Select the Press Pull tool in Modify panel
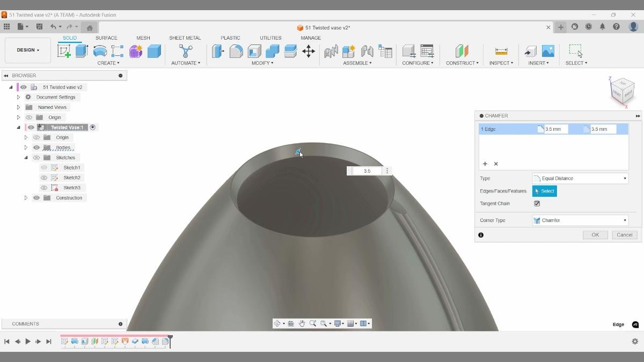Screen dimensions: 644x362 [x=218, y=51]
